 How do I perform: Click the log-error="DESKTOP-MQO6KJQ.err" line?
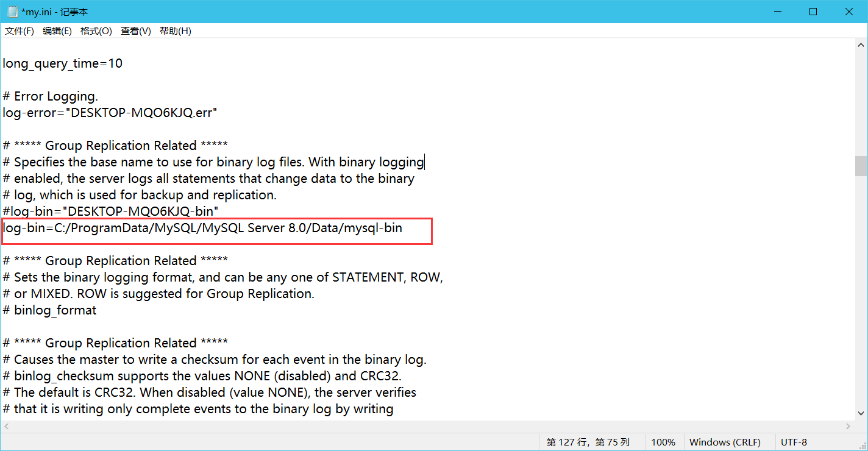(110, 113)
